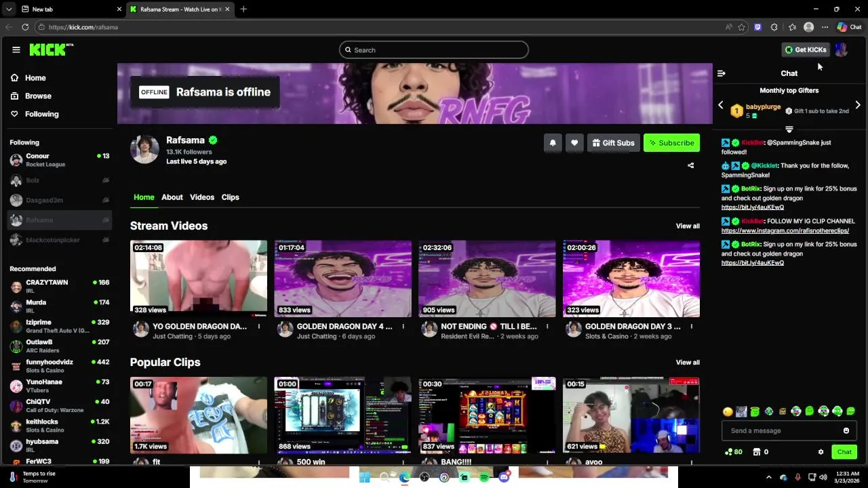Add page to favorites with the star icon
The image size is (868, 488).
pos(742,27)
